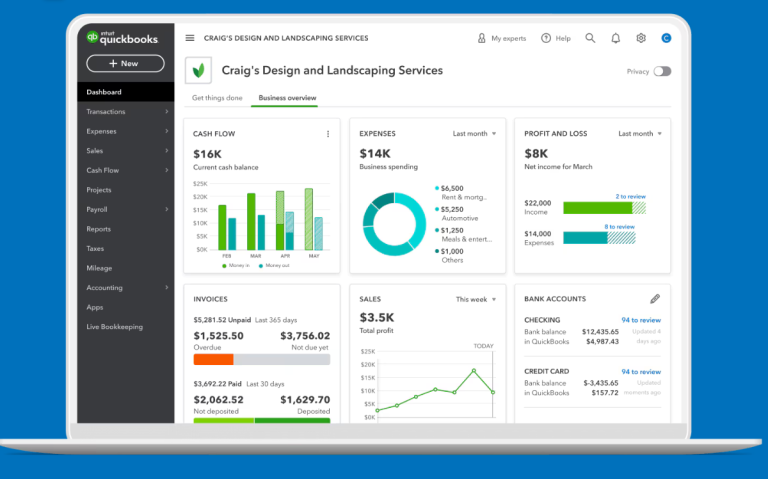Click the New button
Viewport: 768px width, 479px height.
click(x=125, y=64)
